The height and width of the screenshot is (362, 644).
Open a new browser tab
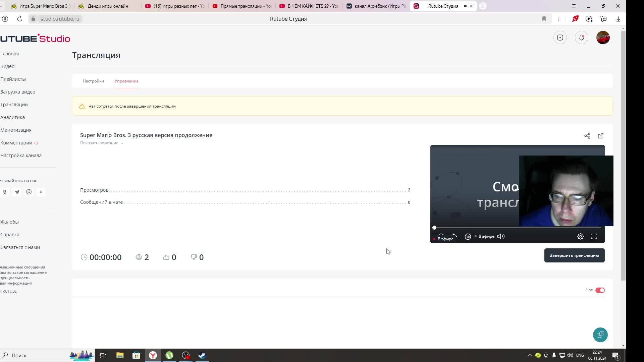point(483,6)
